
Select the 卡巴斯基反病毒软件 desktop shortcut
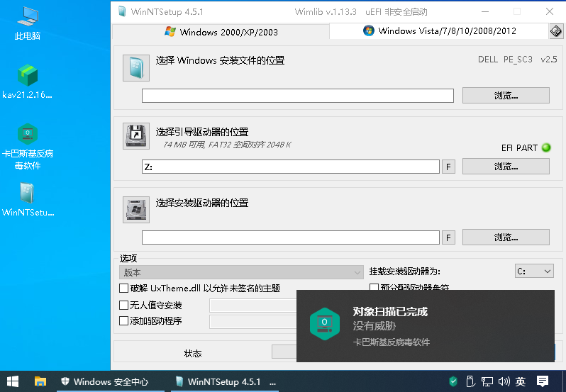[28, 147]
